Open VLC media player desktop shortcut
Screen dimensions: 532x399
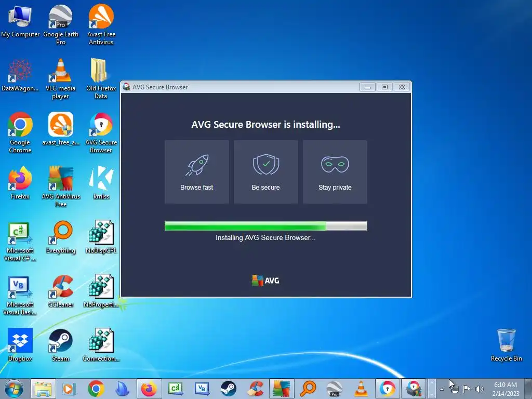(61, 79)
